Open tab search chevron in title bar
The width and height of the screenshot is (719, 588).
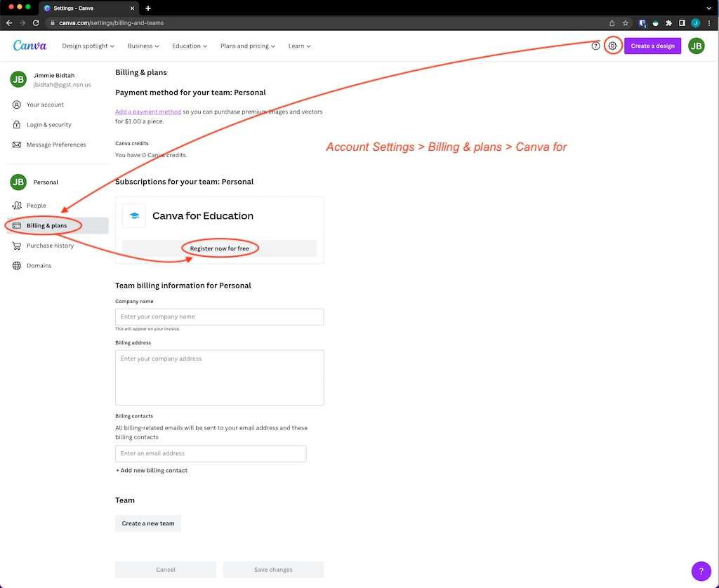[709, 8]
